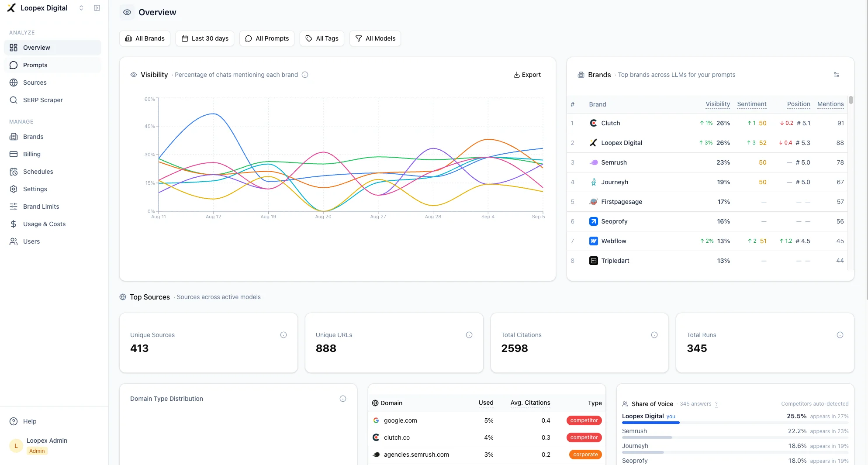Viewport: 868px width, 465px height.
Task: Click the eye icon beside Overview title
Action: click(127, 12)
